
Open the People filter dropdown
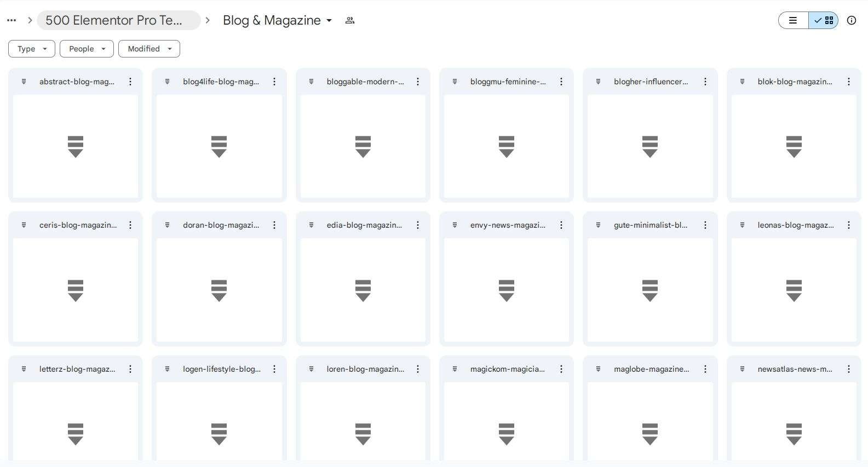pyautogui.click(x=87, y=49)
